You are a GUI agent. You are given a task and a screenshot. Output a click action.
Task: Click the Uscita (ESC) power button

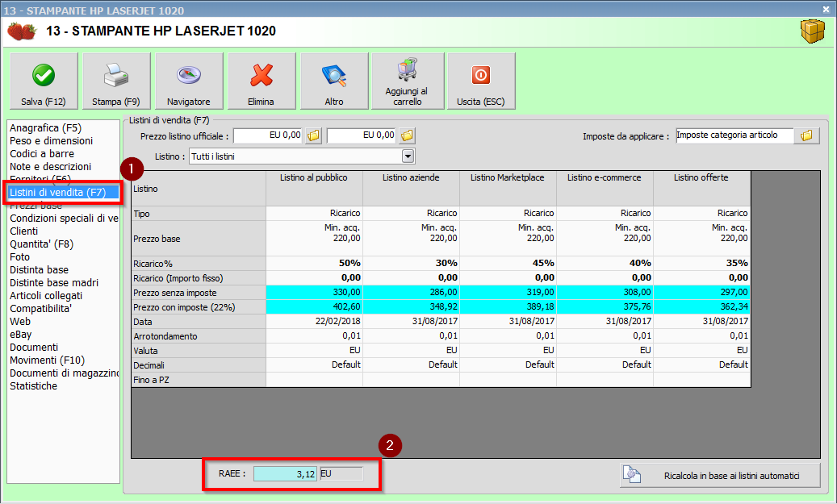click(481, 81)
